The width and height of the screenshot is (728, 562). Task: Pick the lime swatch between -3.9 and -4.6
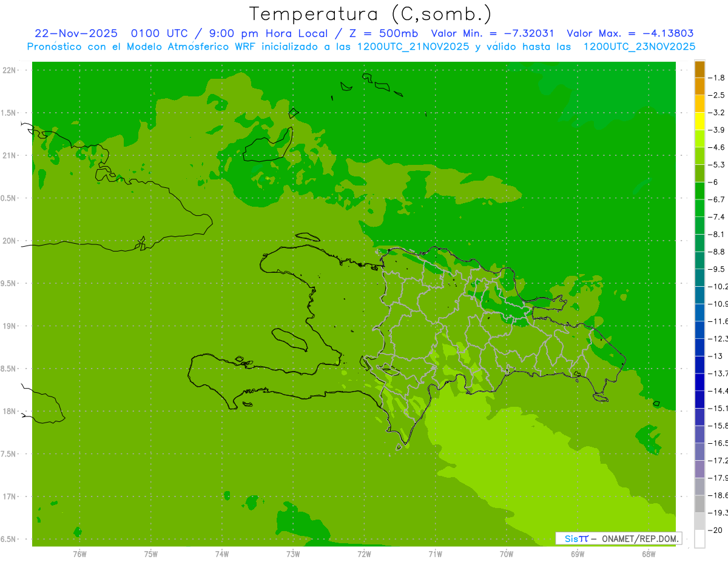tap(700, 139)
